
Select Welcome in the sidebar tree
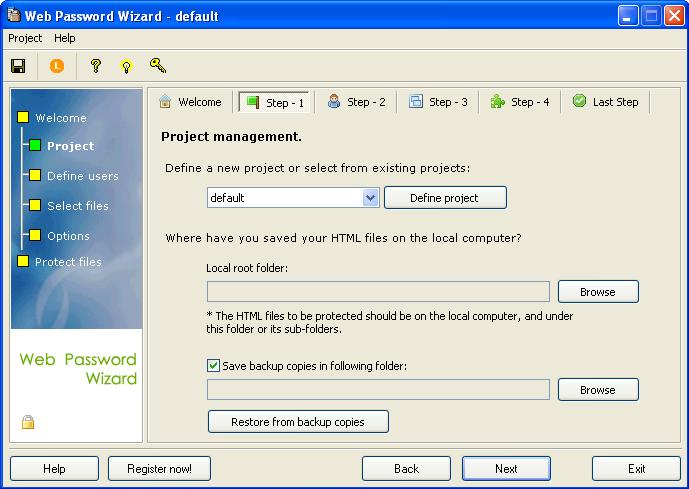click(61, 118)
